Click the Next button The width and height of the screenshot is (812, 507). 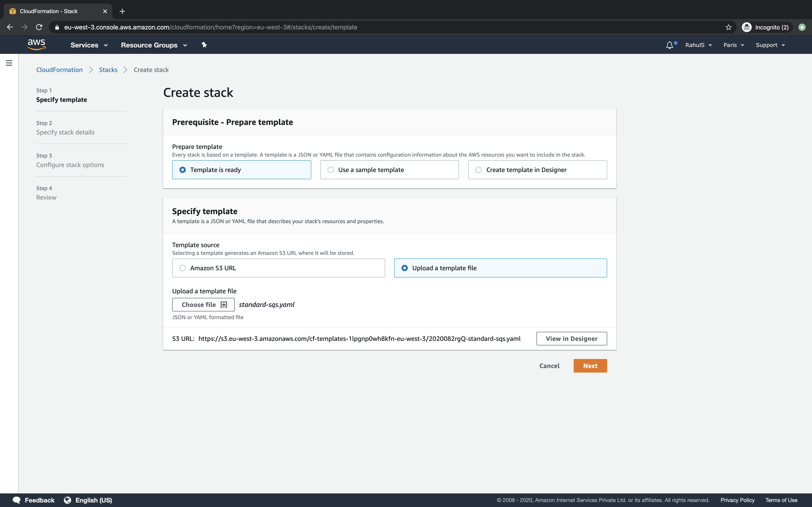(590, 366)
